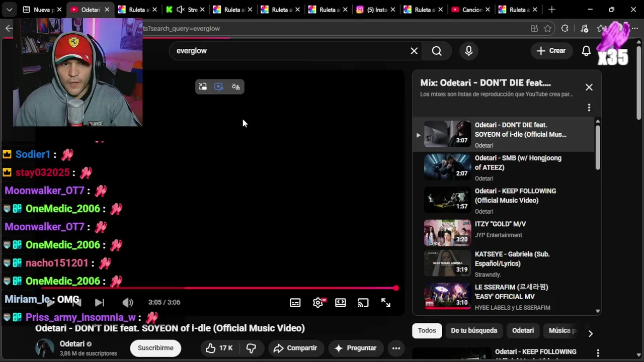Viewport: 644px width, 362px height.
Task: Open browser extensions puzzle icon
Action: pyautogui.click(x=565, y=29)
